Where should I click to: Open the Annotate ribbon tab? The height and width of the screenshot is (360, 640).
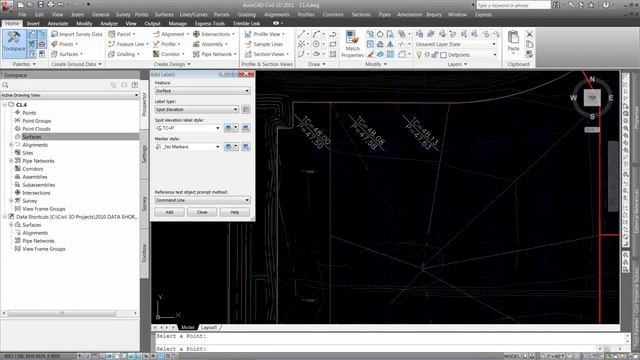pyautogui.click(x=58, y=23)
